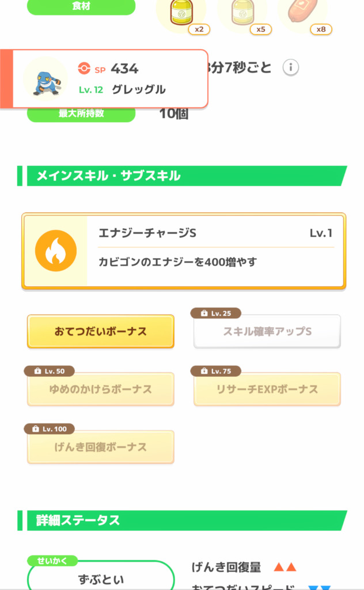This screenshot has width=364, height=590.
Task: Tap the honey jar ingredient marked x2
Action: (181, 13)
